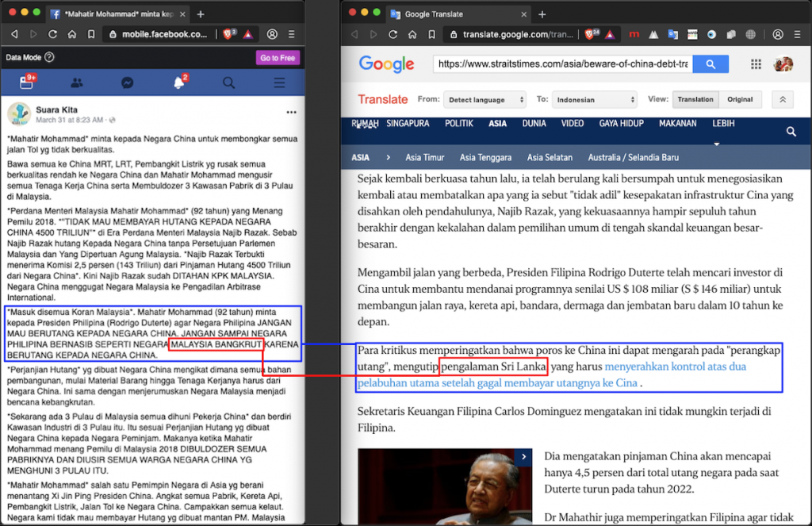Show Data Mode help info
Screen dimensions: 812x526
(49, 58)
